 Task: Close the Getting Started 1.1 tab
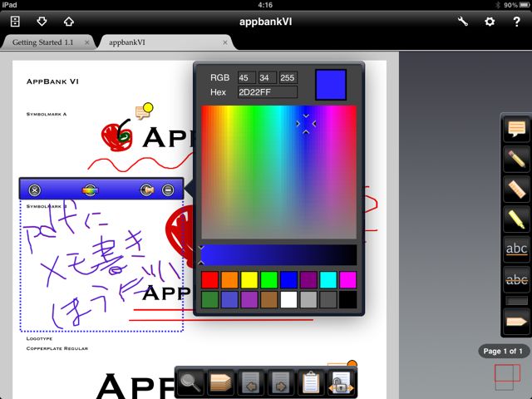[x=86, y=42]
